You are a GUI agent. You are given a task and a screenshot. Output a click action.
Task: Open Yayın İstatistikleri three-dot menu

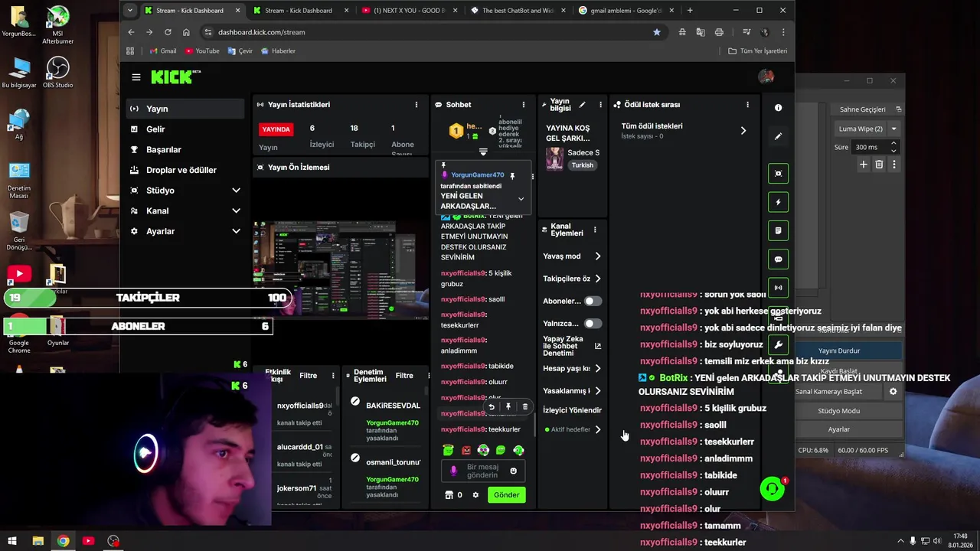416,105
